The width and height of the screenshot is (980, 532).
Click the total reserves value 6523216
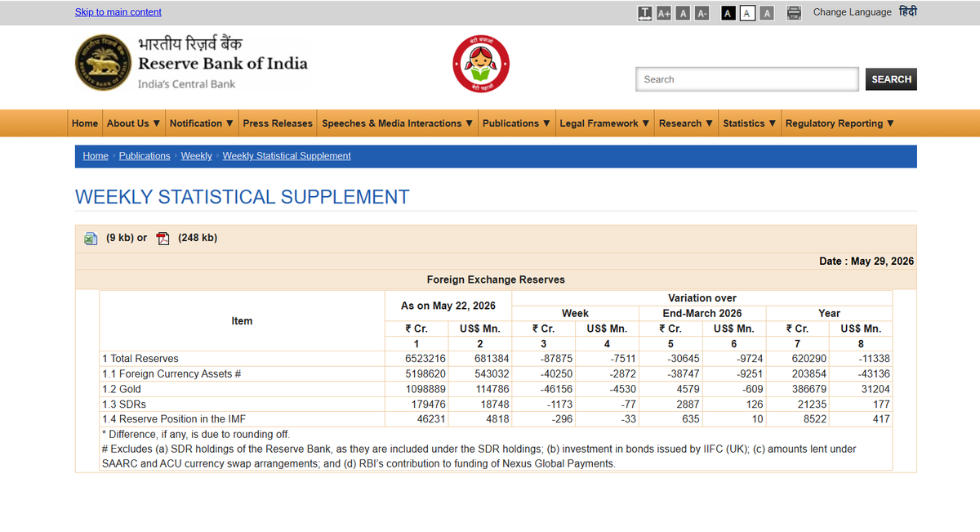[x=425, y=359]
